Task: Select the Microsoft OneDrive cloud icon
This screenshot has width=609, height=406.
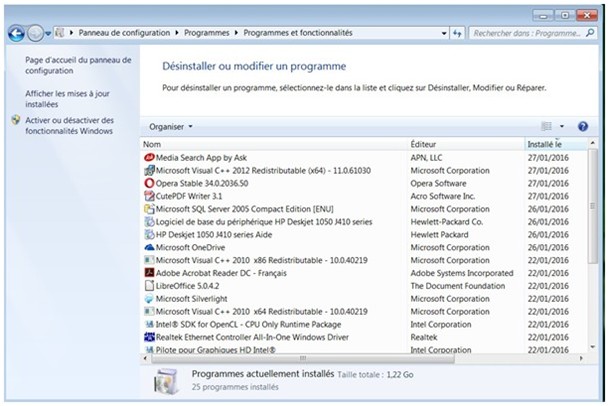Action: [149, 247]
